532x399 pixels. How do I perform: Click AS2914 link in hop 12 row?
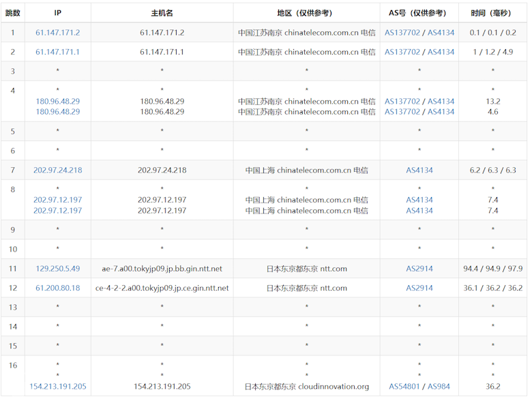tap(419, 289)
